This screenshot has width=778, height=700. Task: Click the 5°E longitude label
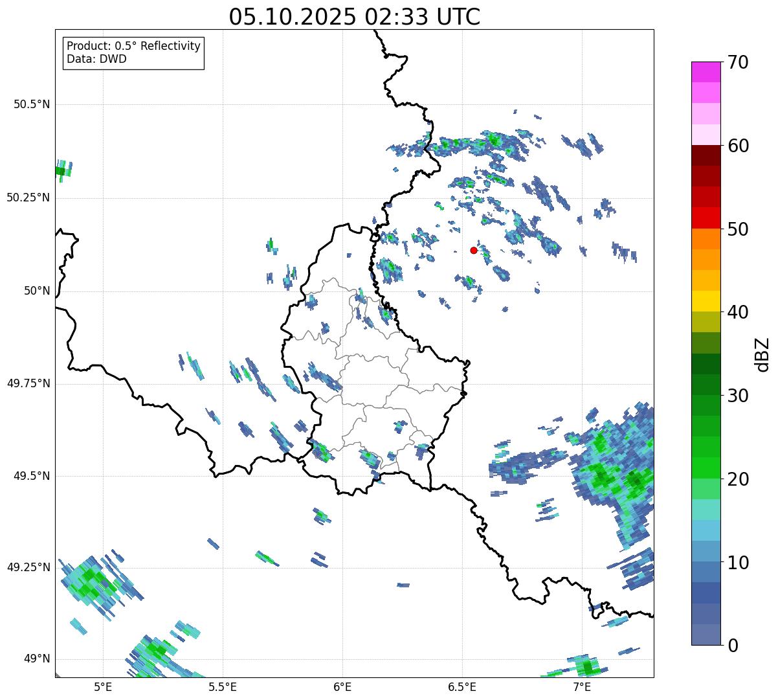coord(103,686)
